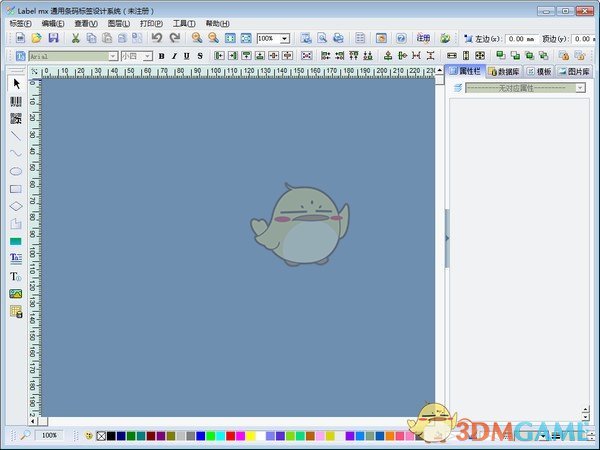
Task: Select the table tool in the left toolbox
Action: click(x=16, y=311)
